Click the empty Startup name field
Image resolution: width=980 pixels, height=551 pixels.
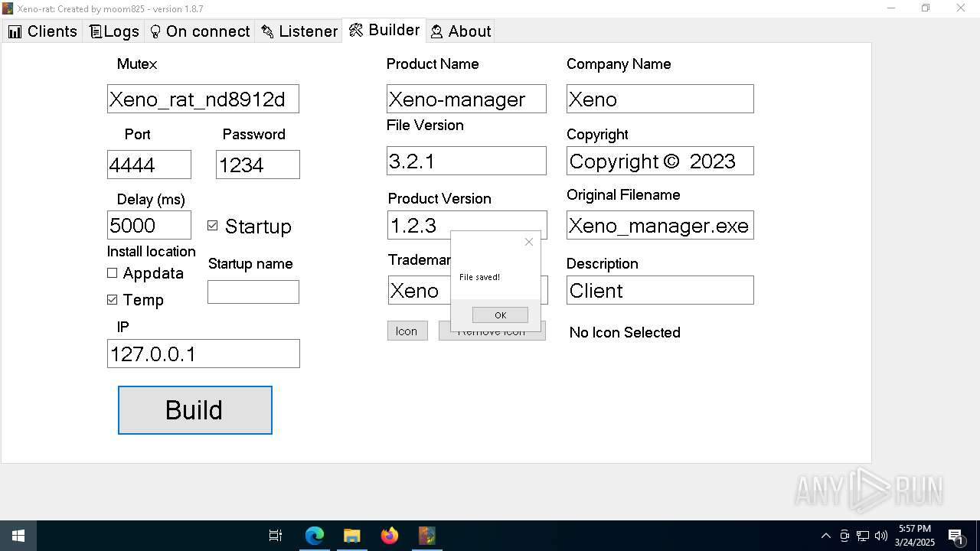pyautogui.click(x=253, y=292)
